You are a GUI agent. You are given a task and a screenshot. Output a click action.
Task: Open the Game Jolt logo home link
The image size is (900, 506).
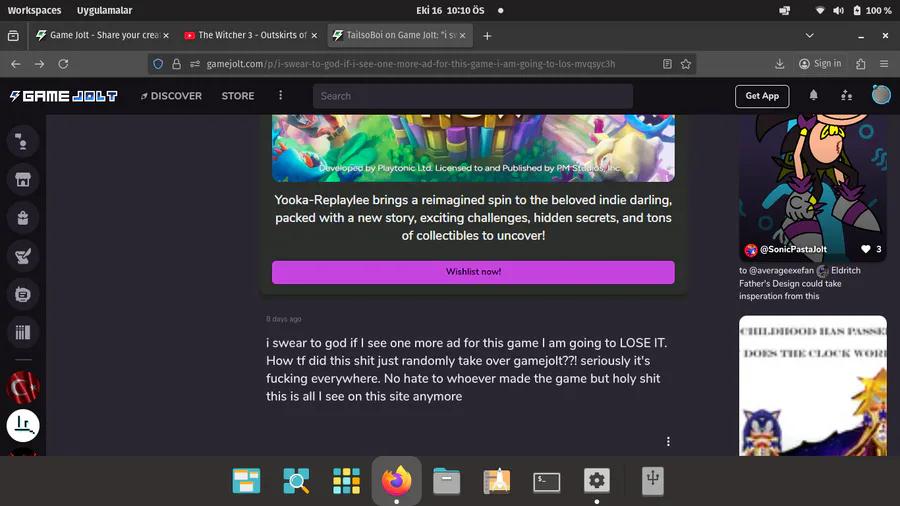(64, 96)
